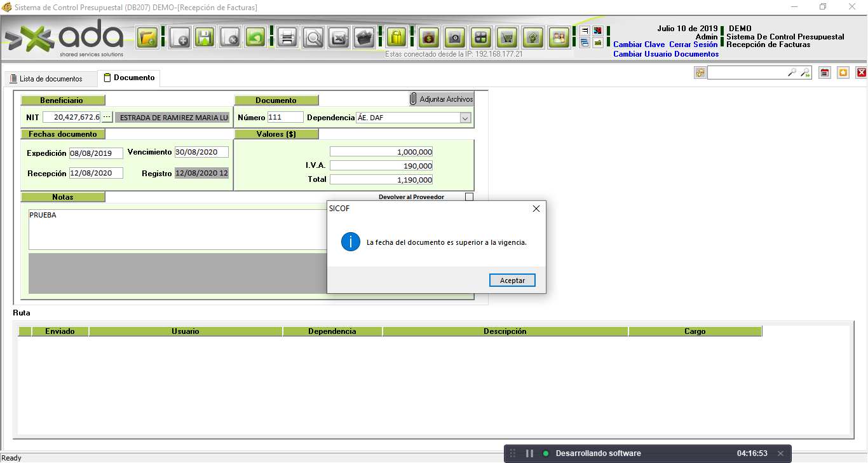
Task: Click the camera toolbar icon
Action: tap(454, 38)
